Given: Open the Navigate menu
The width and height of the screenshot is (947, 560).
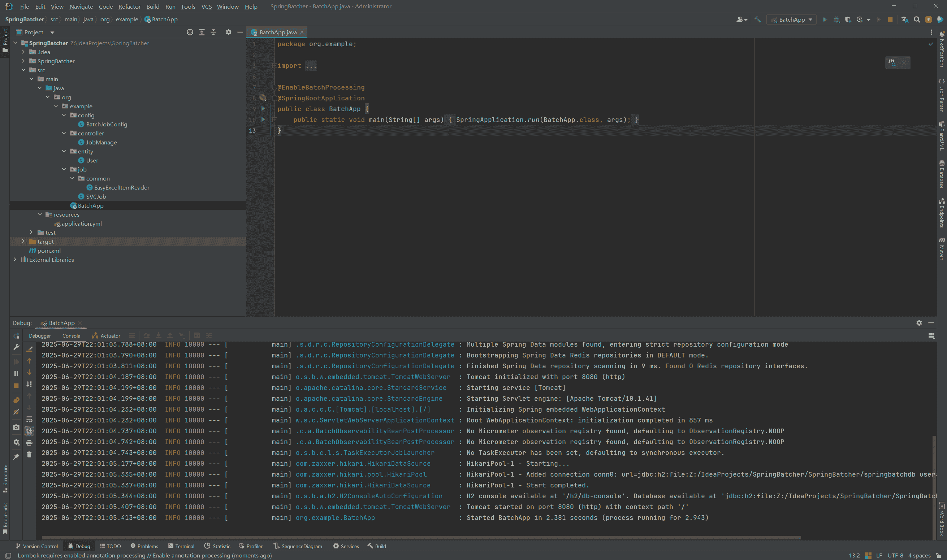Looking at the screenshot, I should [81, 6].
